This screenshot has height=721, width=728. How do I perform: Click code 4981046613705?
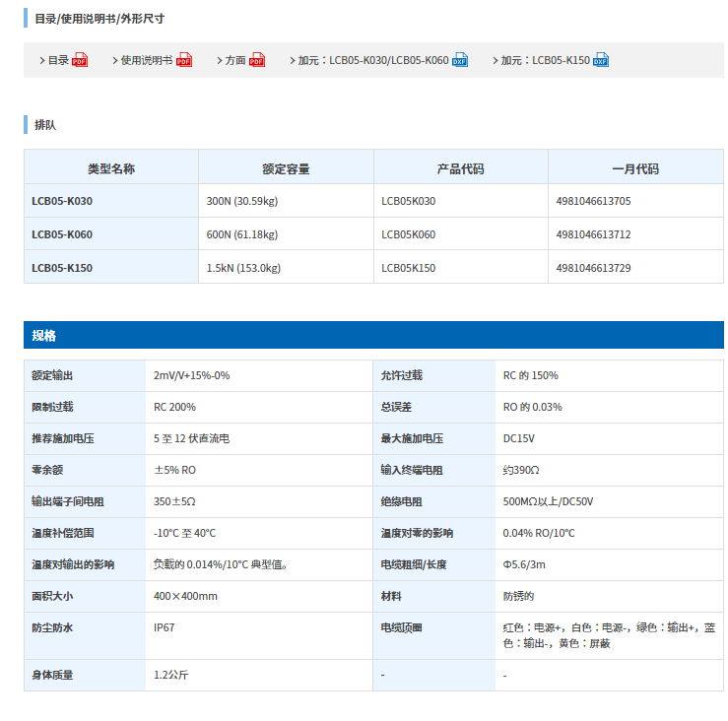click(x=593, y=201)
